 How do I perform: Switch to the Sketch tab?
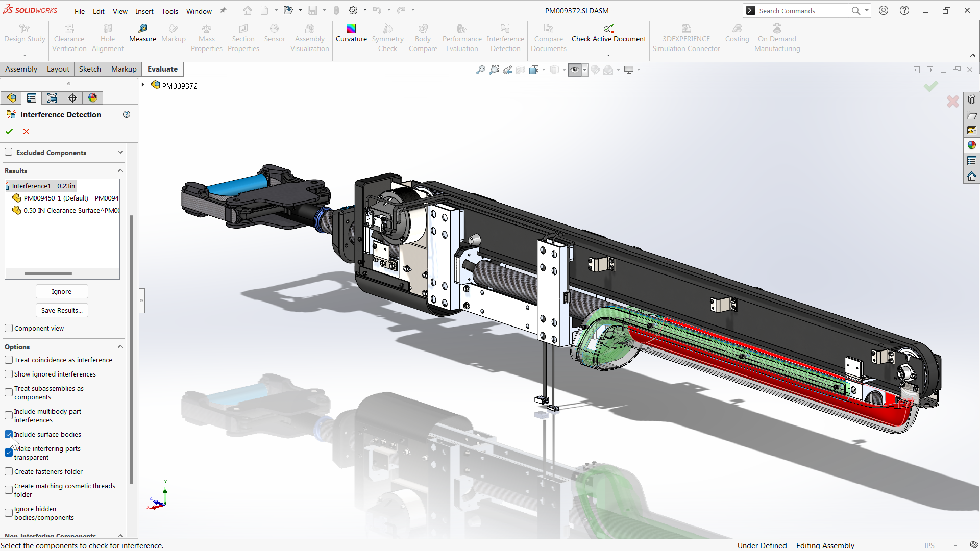[89, 69]
